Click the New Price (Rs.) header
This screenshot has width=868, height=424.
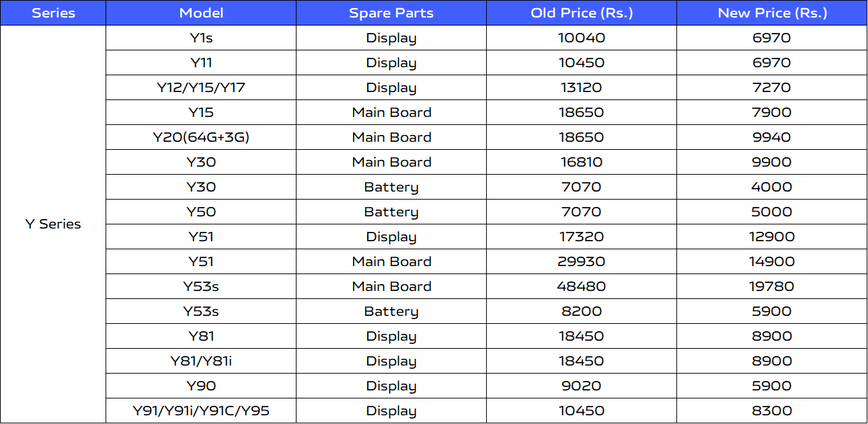tap(772, 13)
